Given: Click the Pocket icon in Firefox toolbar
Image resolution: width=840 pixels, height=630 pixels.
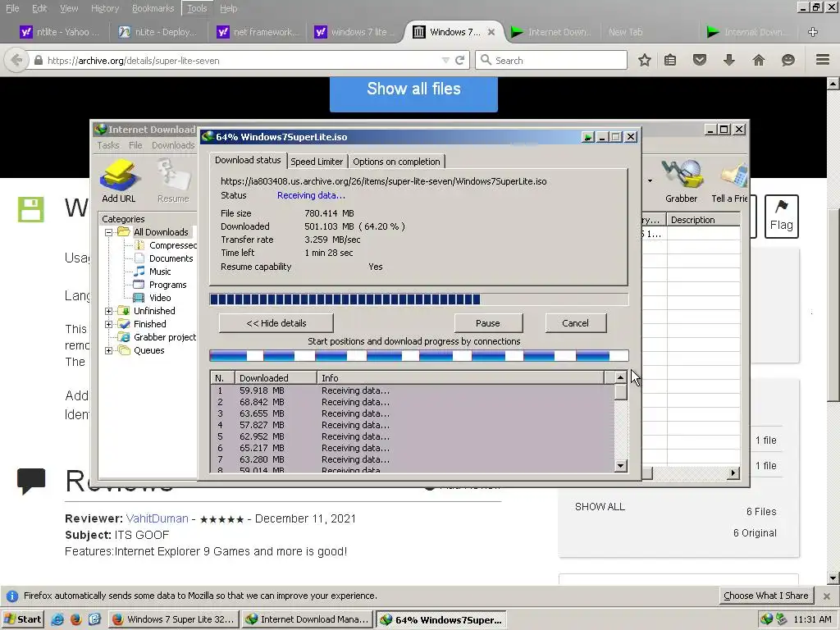Looking at the screenshot, I should (x=700, y=60).
